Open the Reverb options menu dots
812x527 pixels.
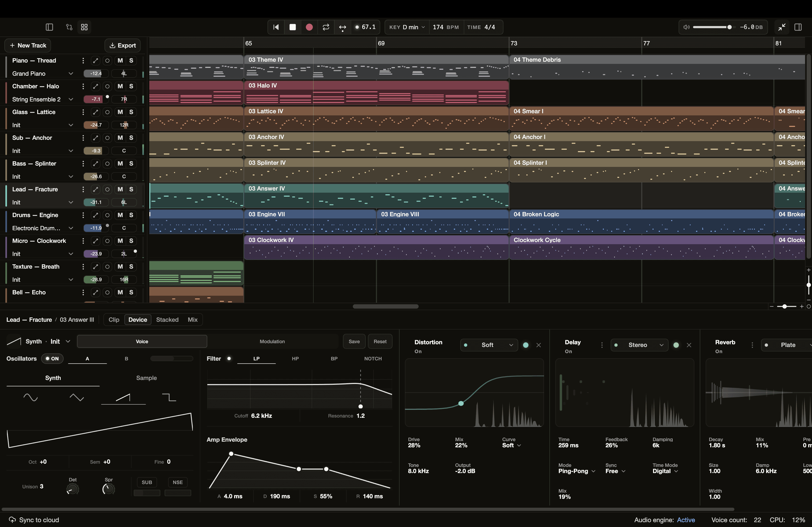[752, 345]
